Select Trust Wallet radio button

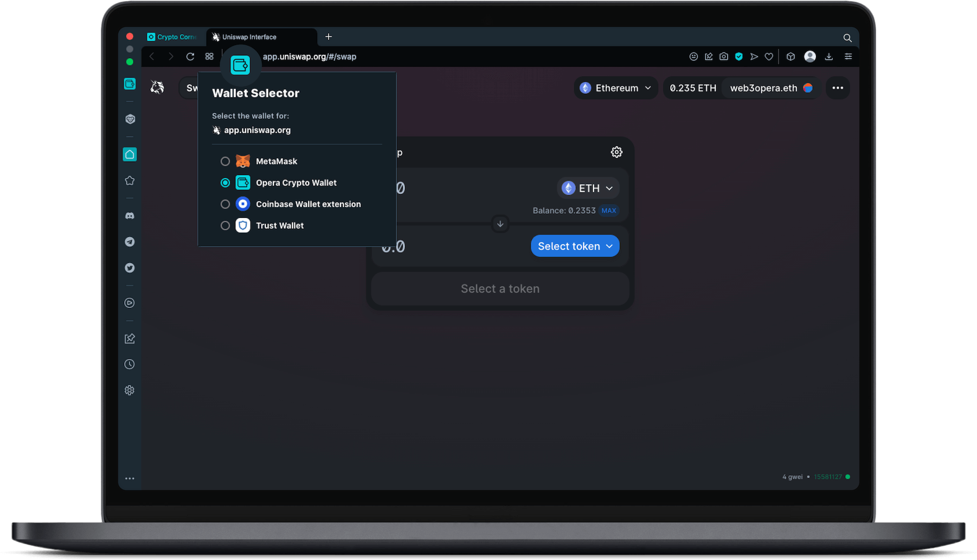[x=225, y=226]
